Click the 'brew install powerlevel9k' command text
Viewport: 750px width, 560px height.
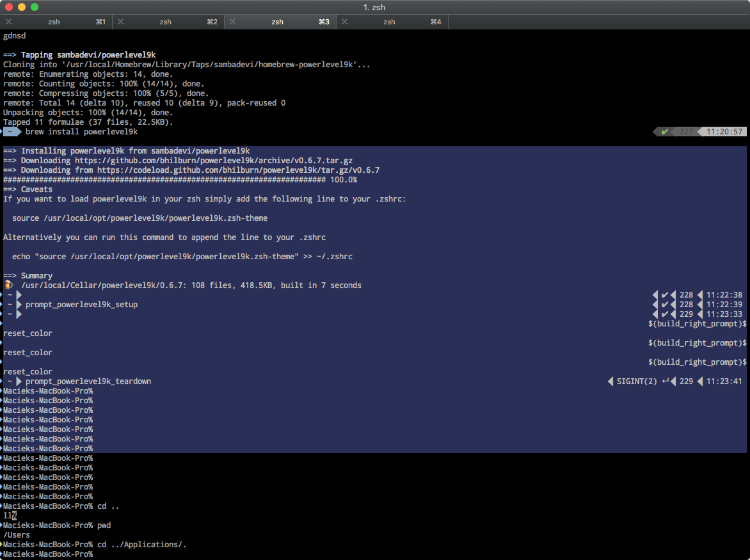click(x=81, y=132)
